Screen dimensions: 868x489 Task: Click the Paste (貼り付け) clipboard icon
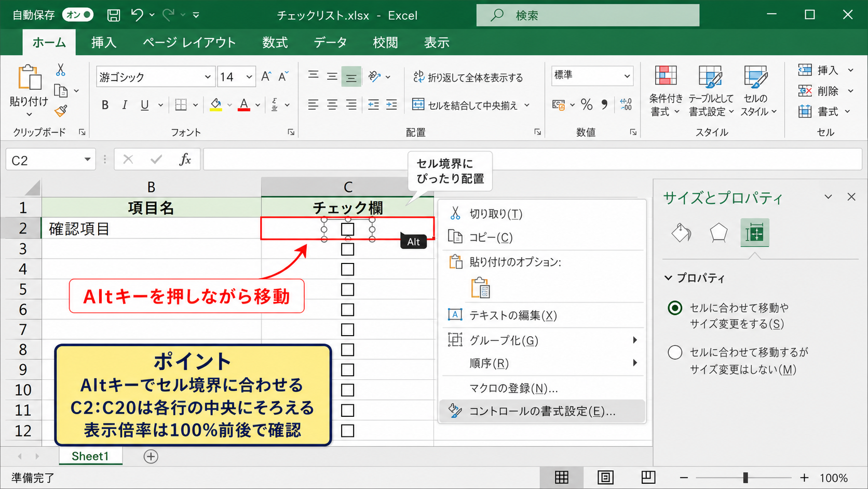pyautogui.click(x=30, y=77)
